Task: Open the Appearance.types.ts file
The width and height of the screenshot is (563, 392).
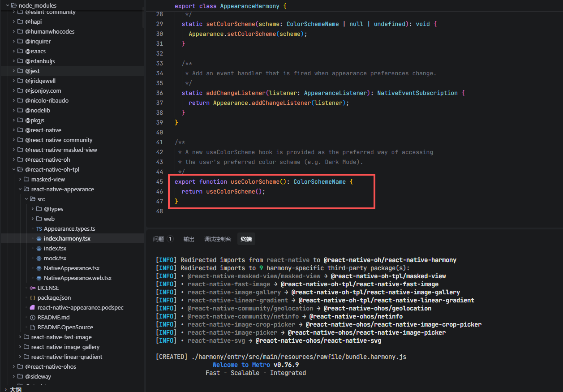Action: 69,228
